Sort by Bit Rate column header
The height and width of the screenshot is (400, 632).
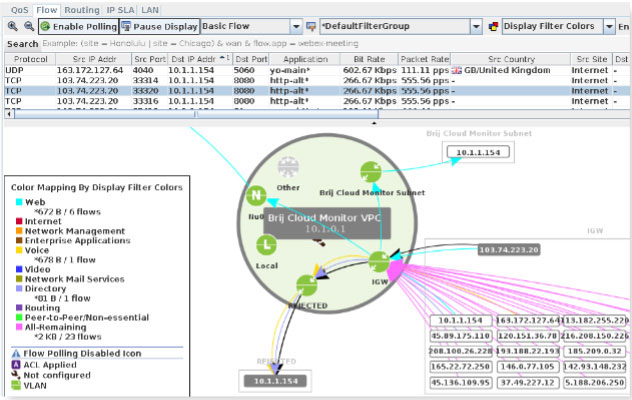(x=369, y=60)
